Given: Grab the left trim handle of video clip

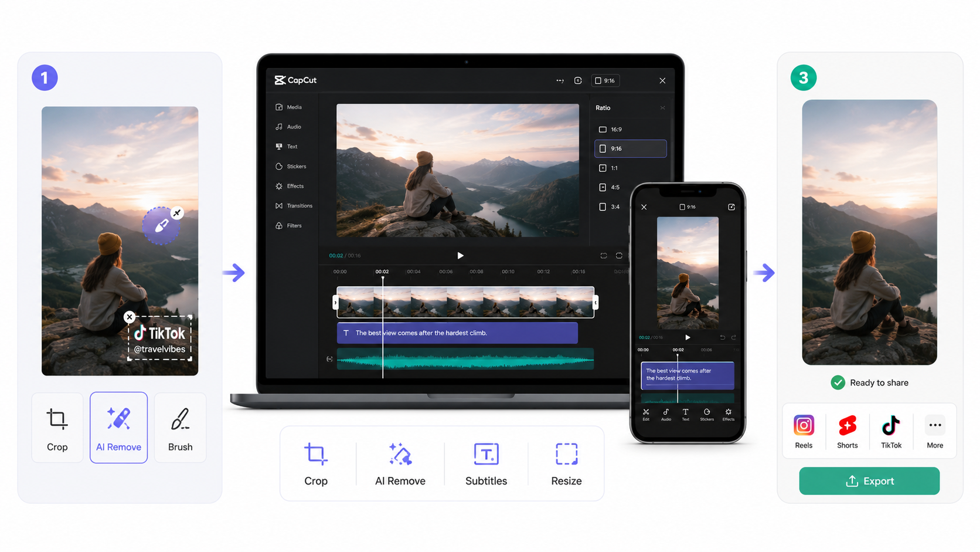Looking at the screenshot, I should click(335, 302).
